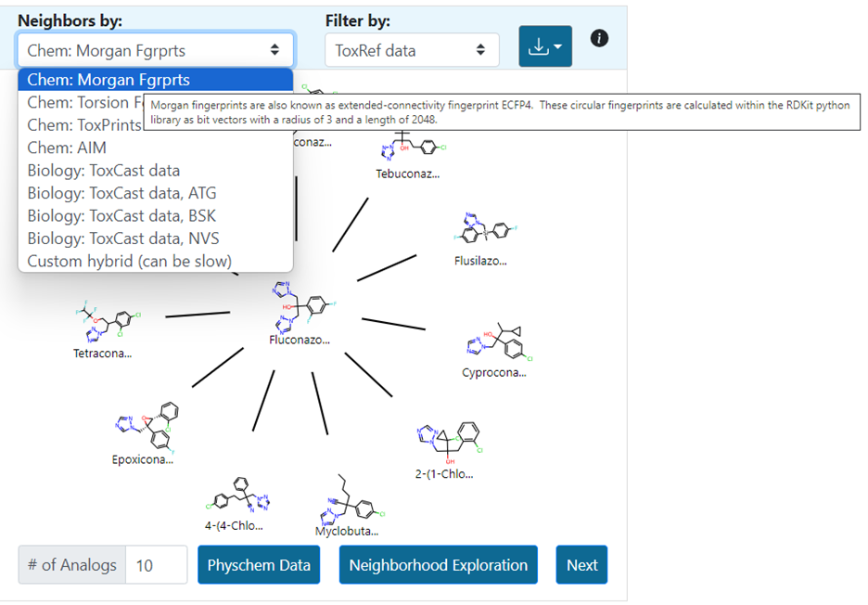Select Biology: ToxCast data, BSK
The width and height of the screenshot is (868, 605).
click(x=156, y=216)
